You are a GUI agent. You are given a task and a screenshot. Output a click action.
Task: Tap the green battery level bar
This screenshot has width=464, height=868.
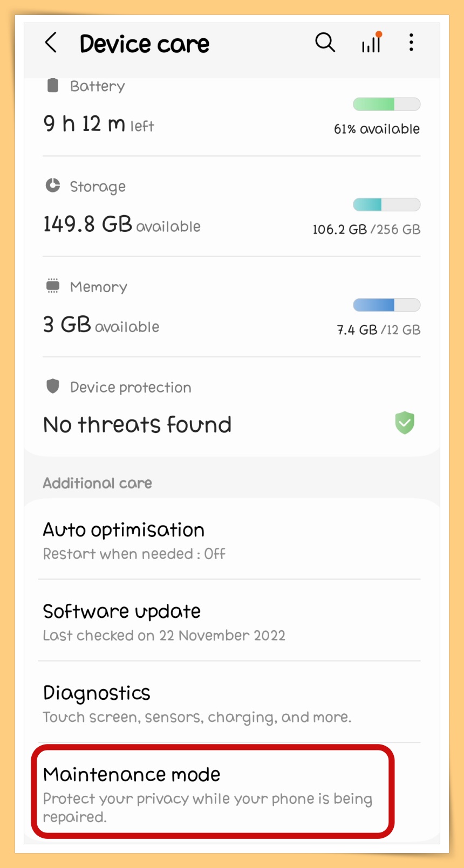[x=386, y=104]
